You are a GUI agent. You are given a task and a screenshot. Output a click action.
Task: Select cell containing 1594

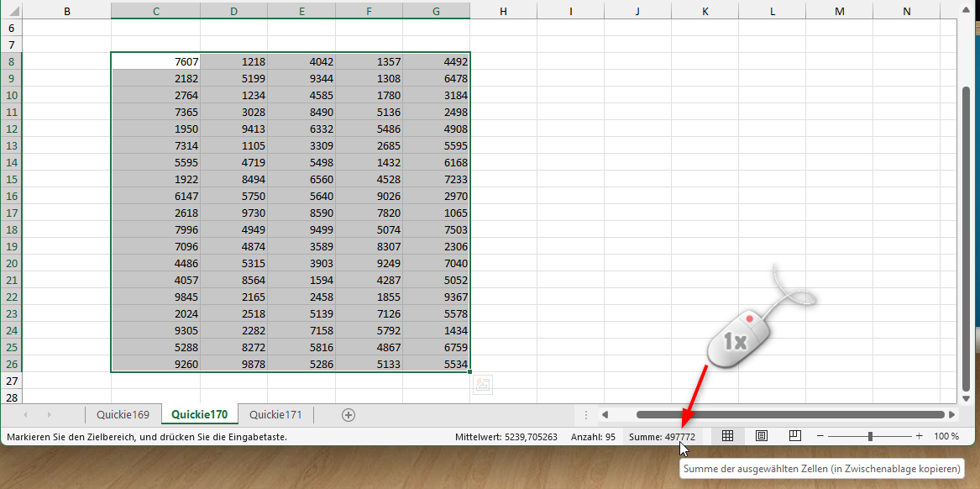click(301, 280)
